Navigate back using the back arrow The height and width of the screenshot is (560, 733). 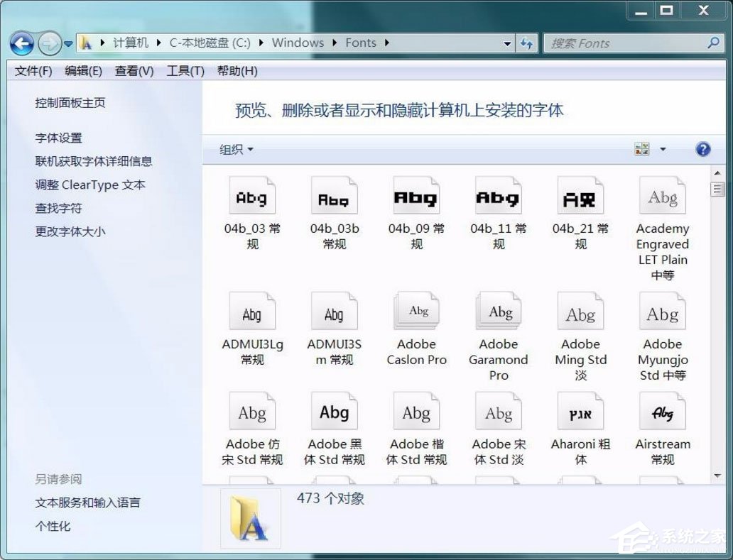click(x=22, y=43)
